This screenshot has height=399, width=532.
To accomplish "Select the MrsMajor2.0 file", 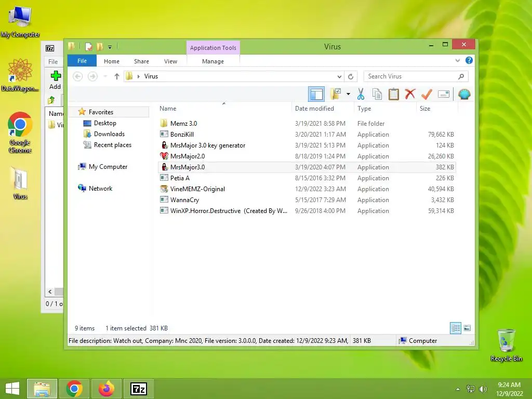I will pyautogui.click(x=307, y=156).
